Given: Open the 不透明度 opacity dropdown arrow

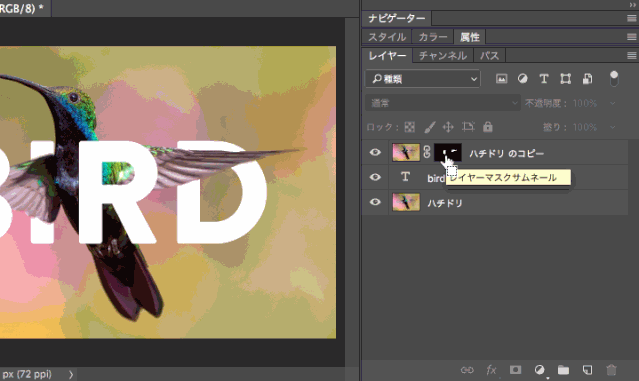Looking at the screenshot, I should point(613,104).
